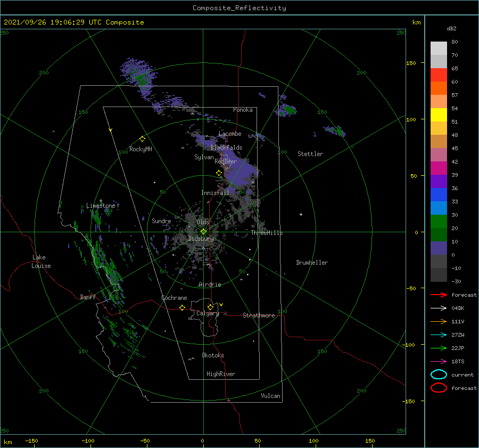This screenshot has height=448, width=479.
Task: Click the RedDeer city label
Action: click(x=226, y=161)
